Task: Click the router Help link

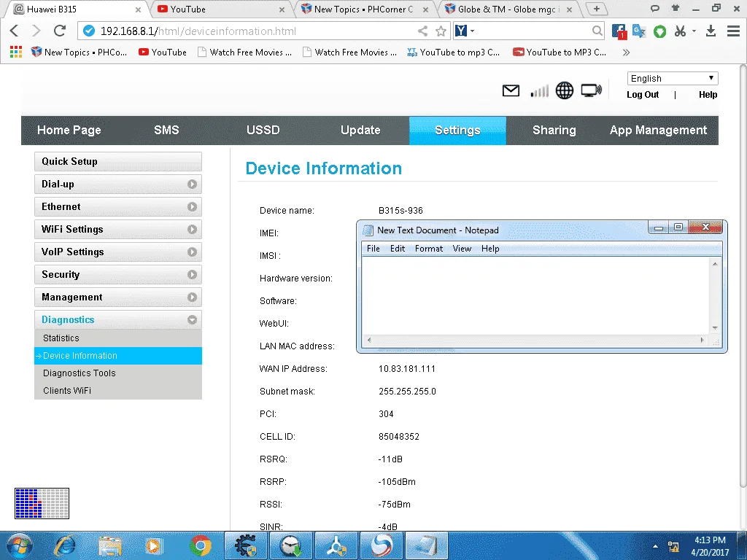Action: 708,95
